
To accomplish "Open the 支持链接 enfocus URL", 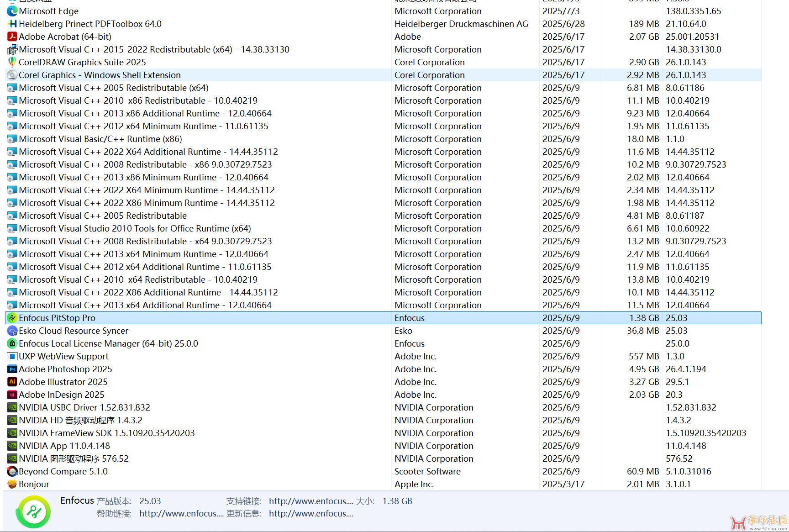I will coord(311,501).
